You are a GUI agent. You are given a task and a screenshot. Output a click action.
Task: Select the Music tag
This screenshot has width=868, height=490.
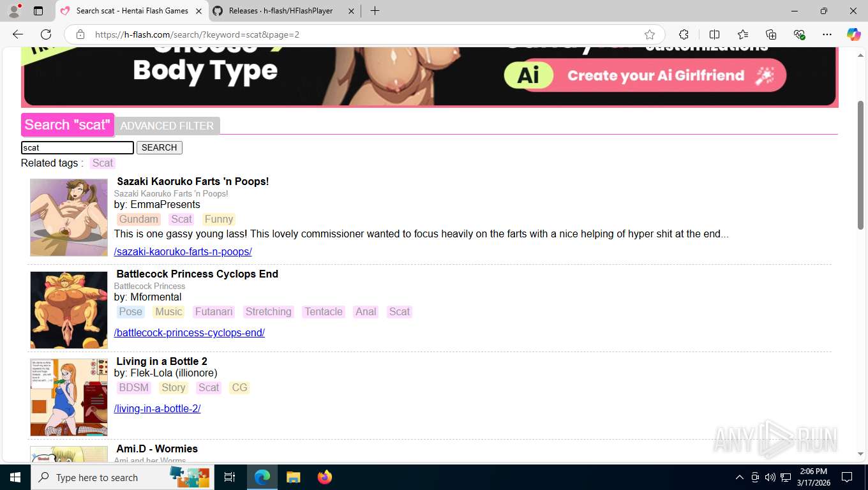169,311
